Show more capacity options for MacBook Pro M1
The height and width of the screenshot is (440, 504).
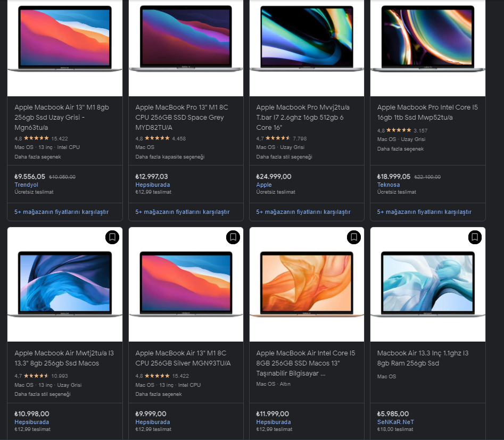tap(170, 157)
